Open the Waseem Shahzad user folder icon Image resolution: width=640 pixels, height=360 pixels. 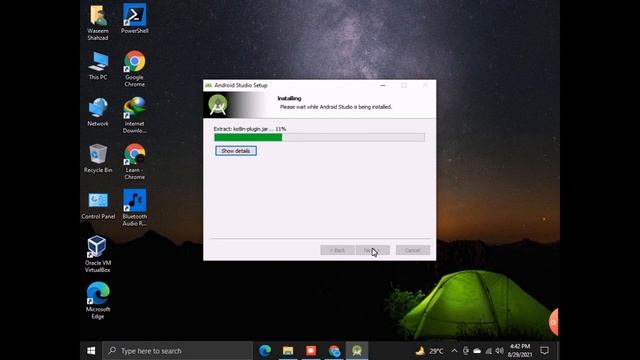tap(98, 23)
